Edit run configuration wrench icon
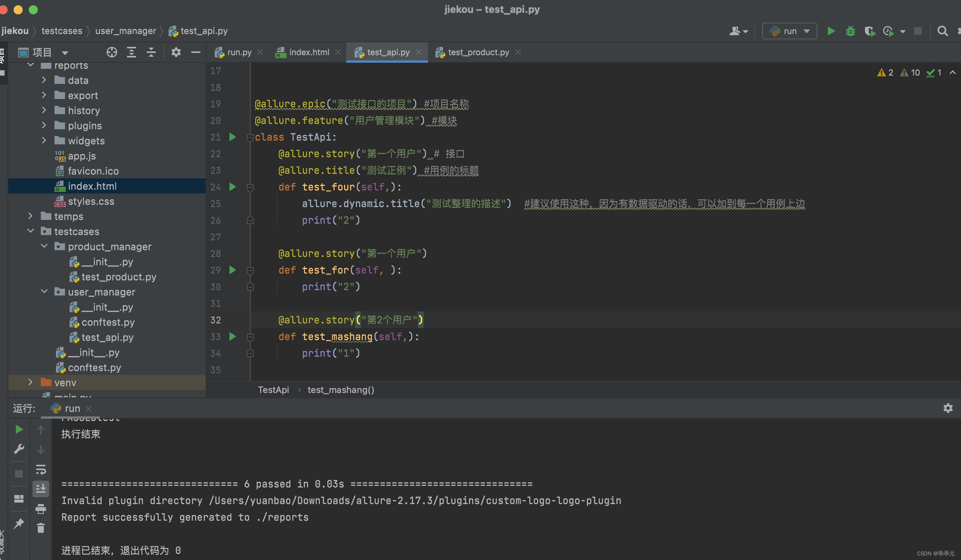Screen dimensions: 961x560 point(19,449)
